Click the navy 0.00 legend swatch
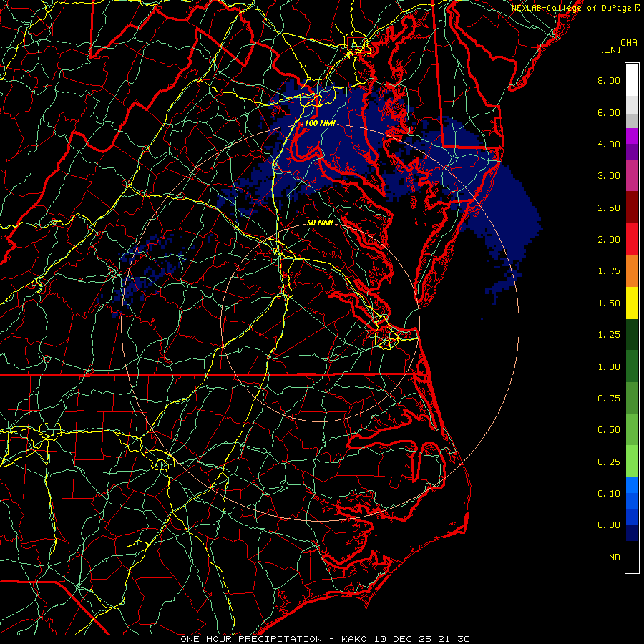The height and width of the screenshot is (644, 644). point(632,532)
